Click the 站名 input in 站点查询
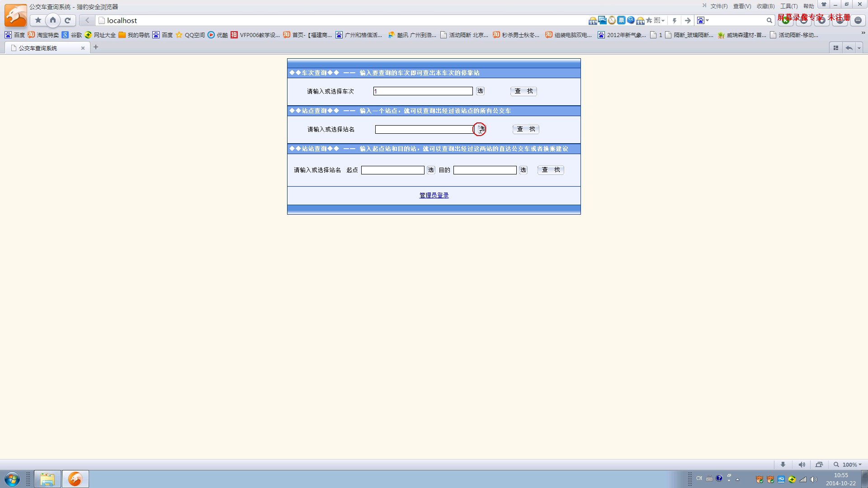 coord(424,129)
